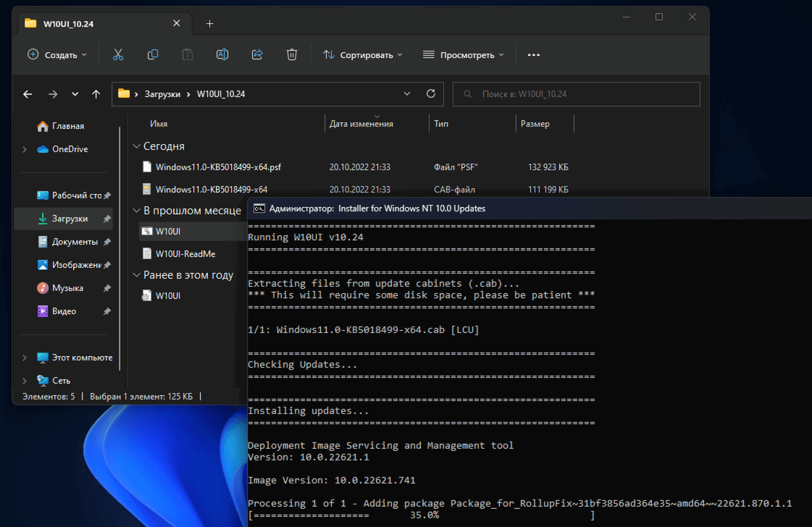
Task: Go up one folder level
Action: [x=96, y=94]
